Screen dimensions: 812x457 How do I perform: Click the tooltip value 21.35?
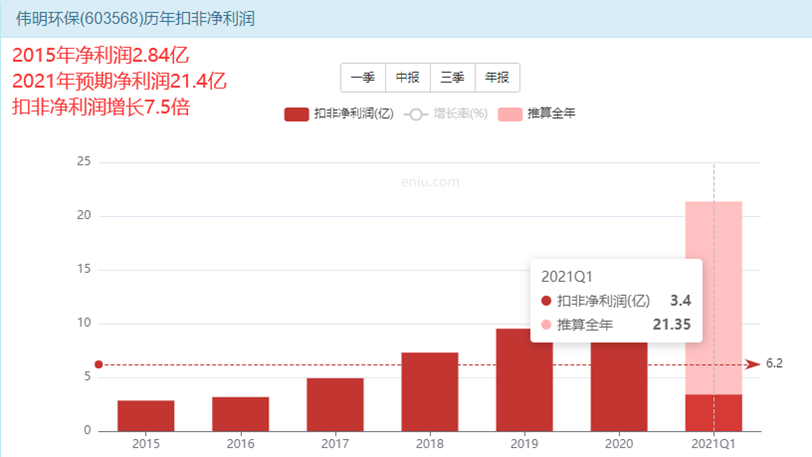672,324
